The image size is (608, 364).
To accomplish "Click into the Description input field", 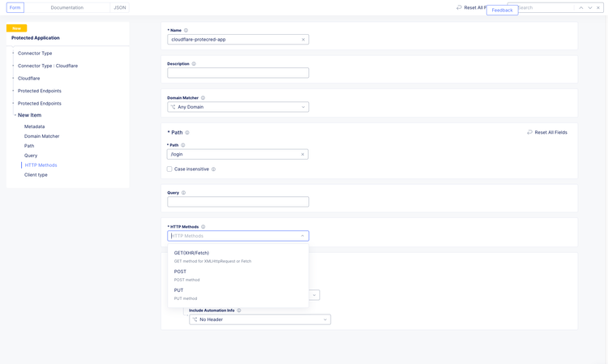I will (x=238, y=73).
